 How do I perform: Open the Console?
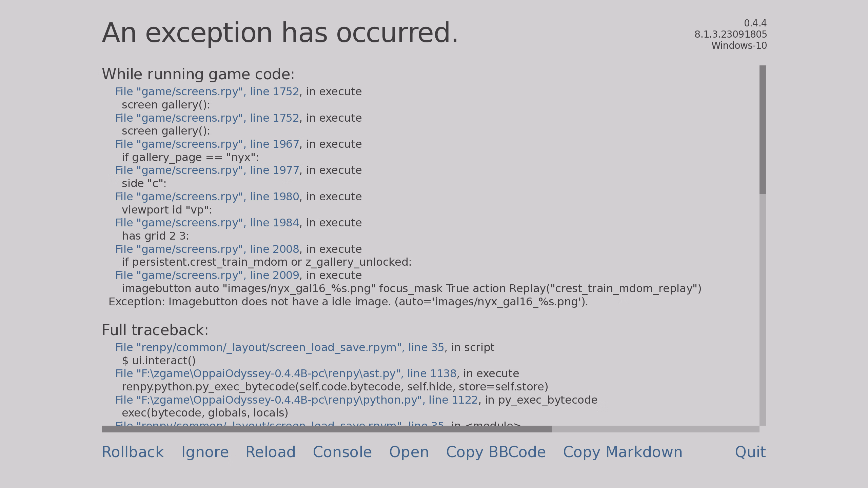[x=342, y=452]
